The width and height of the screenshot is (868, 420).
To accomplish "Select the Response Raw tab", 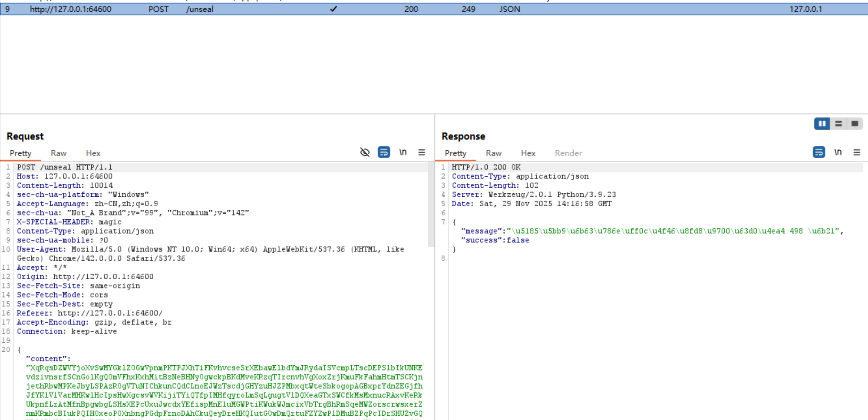I will click(x=493, y=153).
